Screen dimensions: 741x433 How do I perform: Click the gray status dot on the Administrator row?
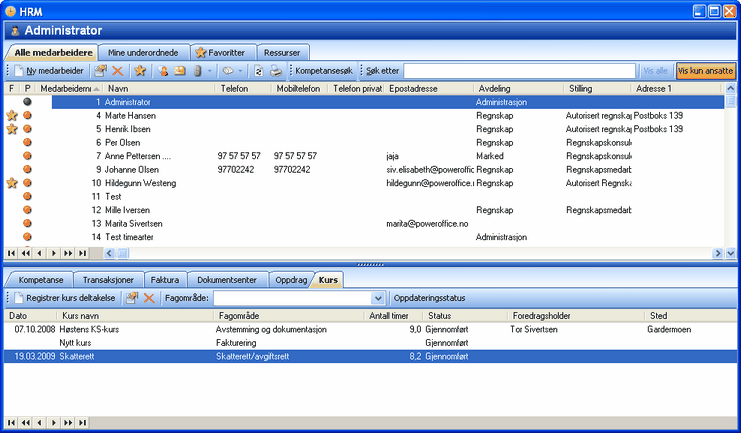pos(27,101)
